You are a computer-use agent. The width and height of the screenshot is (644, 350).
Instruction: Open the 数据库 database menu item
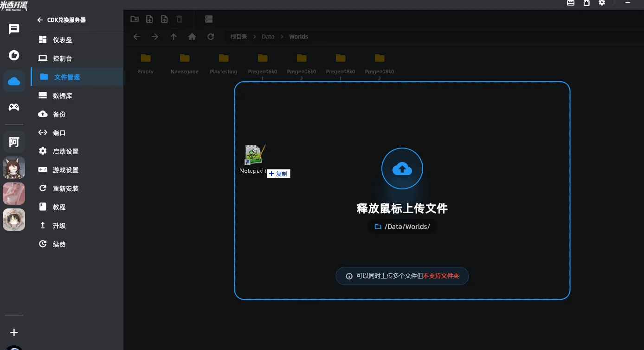click(x=77, y=96)
